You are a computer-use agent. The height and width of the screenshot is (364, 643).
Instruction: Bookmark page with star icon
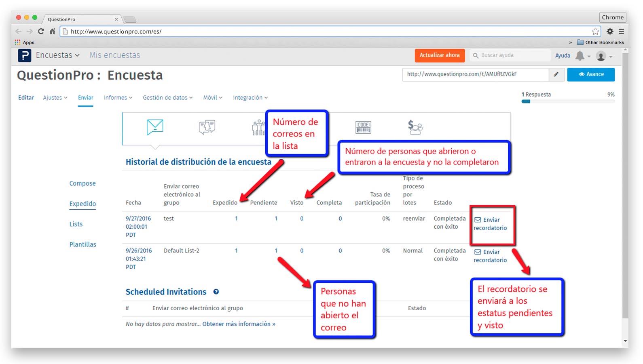(595, 31)
